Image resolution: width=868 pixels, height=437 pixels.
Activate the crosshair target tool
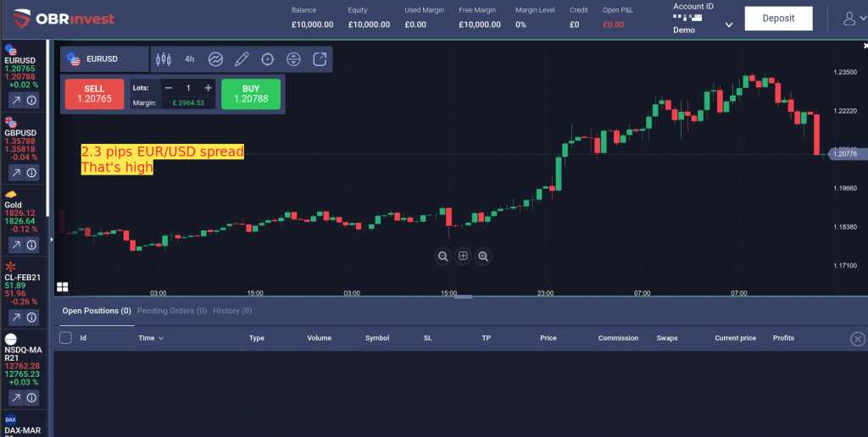click(x=267, y=59)
